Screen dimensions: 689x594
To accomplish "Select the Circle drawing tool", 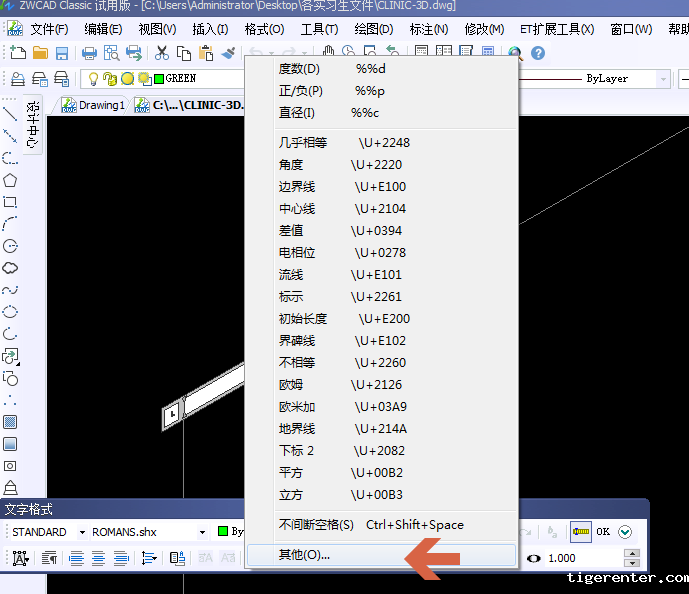I will (x=10, y=246).
